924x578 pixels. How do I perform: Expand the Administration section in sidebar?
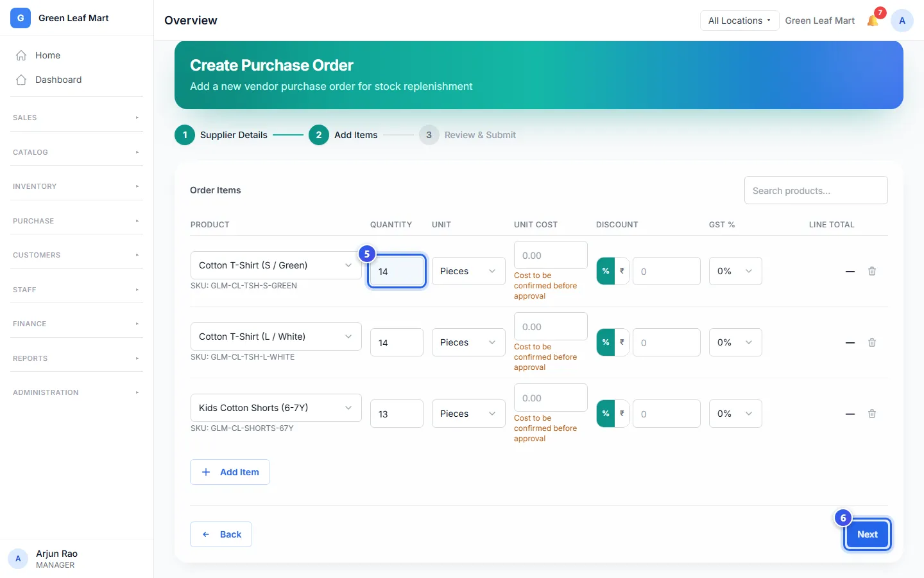pyautogui.click(x=77, y=392)
